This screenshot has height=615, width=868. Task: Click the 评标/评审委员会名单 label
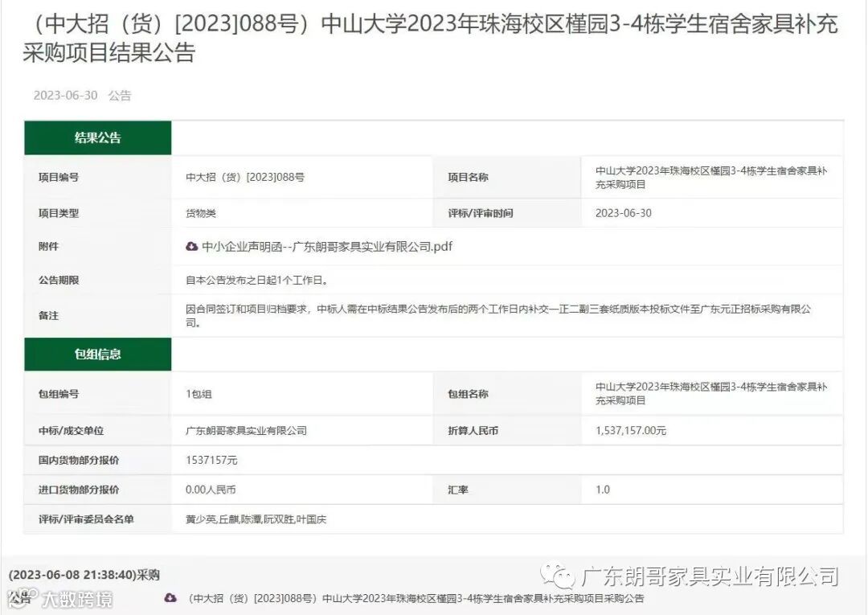pyautogui.click(x=86, y=519)
